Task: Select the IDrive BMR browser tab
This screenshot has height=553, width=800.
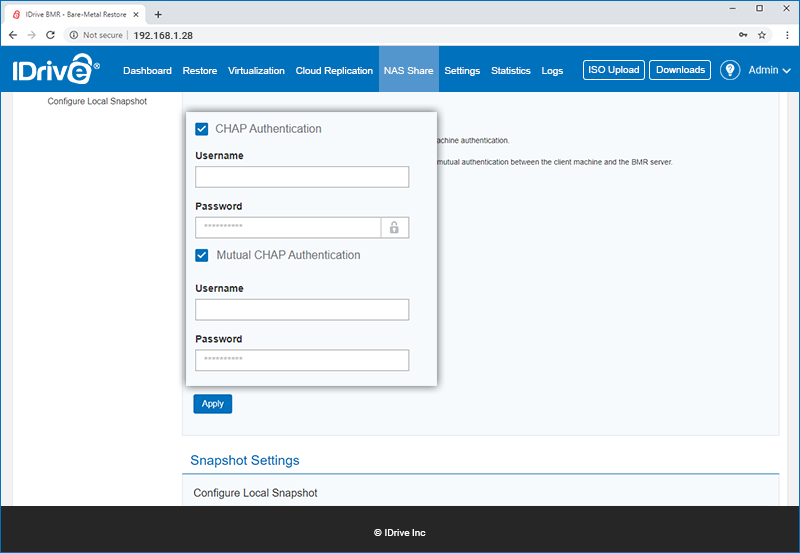Action: (75, 14)
